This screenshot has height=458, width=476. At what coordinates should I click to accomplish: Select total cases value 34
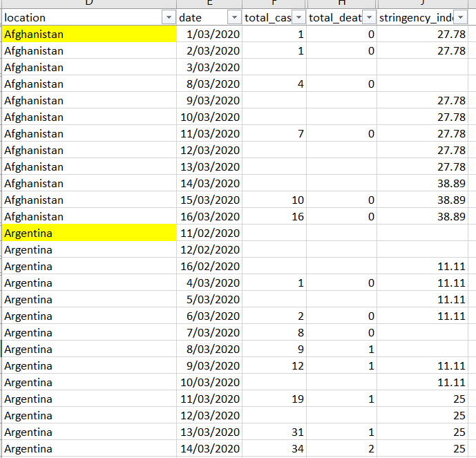click(274, 448)
